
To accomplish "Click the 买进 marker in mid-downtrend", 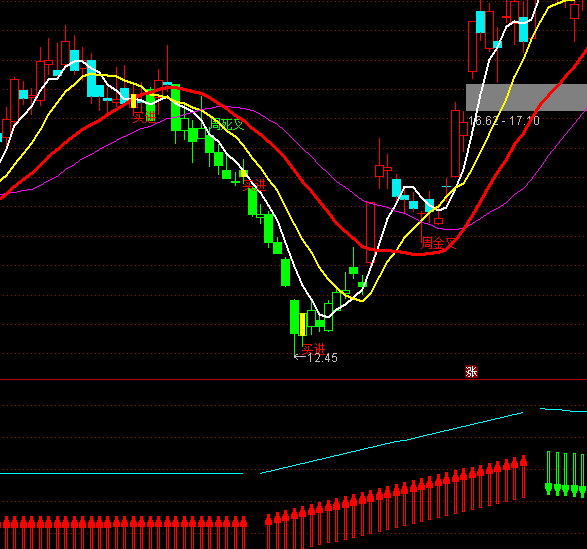I will (255, 185).
